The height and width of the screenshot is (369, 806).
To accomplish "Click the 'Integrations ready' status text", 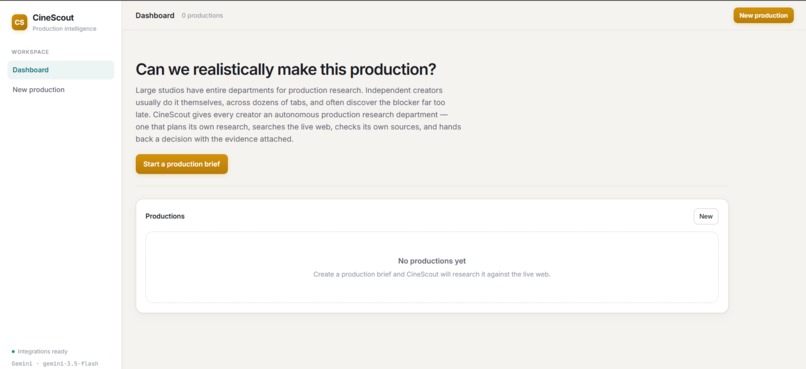I will click(43, 352).
